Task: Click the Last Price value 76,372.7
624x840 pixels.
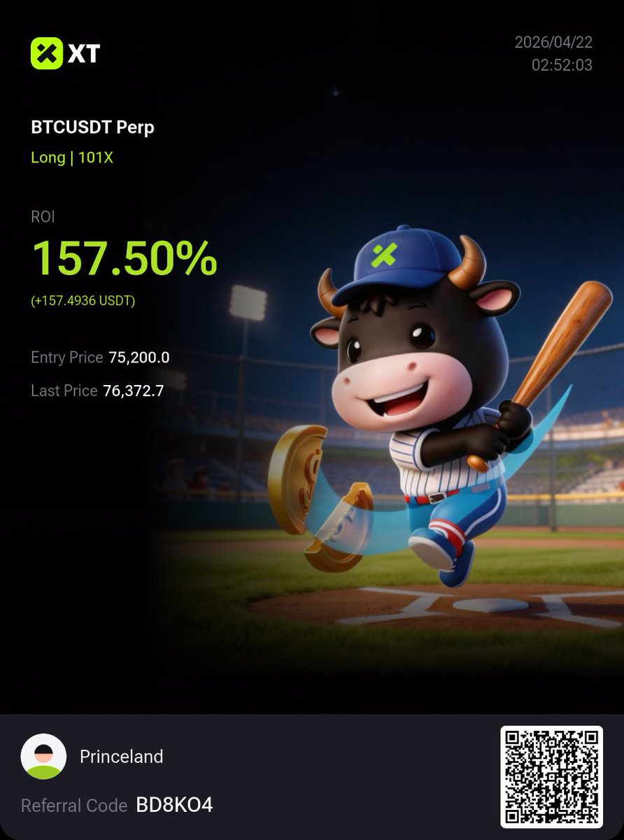Action: [133, 391]
